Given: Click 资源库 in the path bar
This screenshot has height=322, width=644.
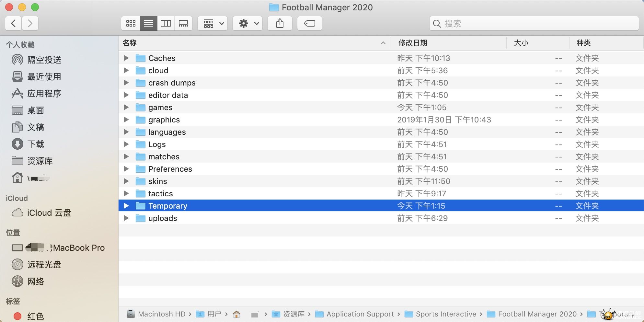Looking at the screenshot, I should (x=288, y=314).
